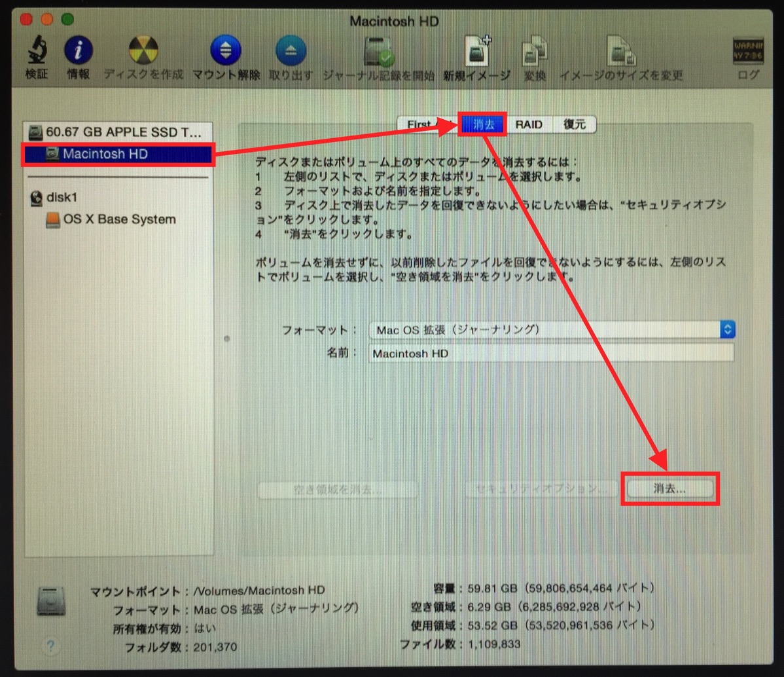This screenshot has width=784, height=677.
Task: Create a 新規イメージ (New Image)
Action: pyautogui.click(x=476, y=51)
